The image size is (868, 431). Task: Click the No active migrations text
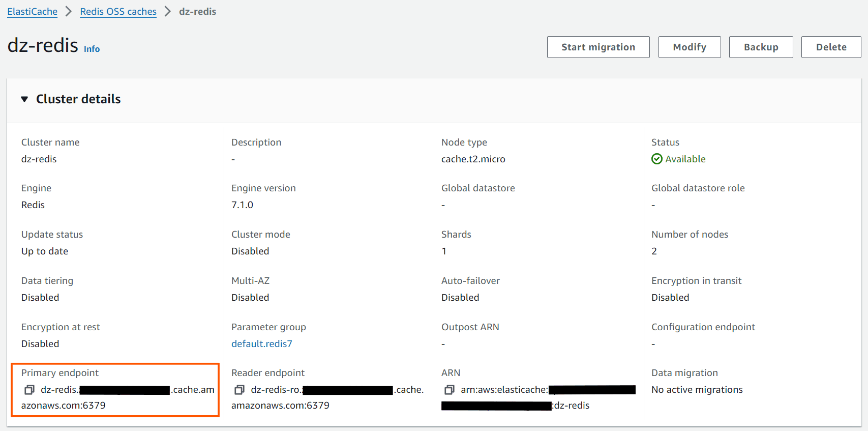coord(697,389)
